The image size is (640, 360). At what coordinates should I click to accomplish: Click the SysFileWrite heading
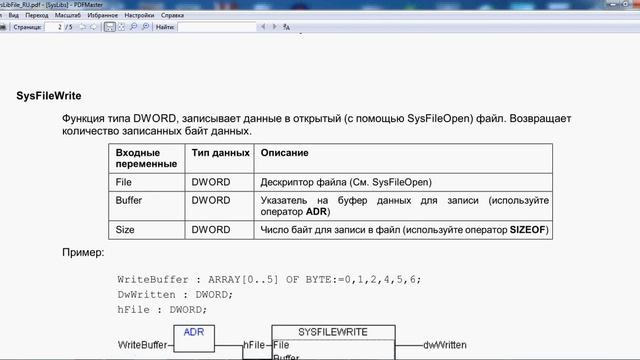pyautogui.click(x=49, y=96)
